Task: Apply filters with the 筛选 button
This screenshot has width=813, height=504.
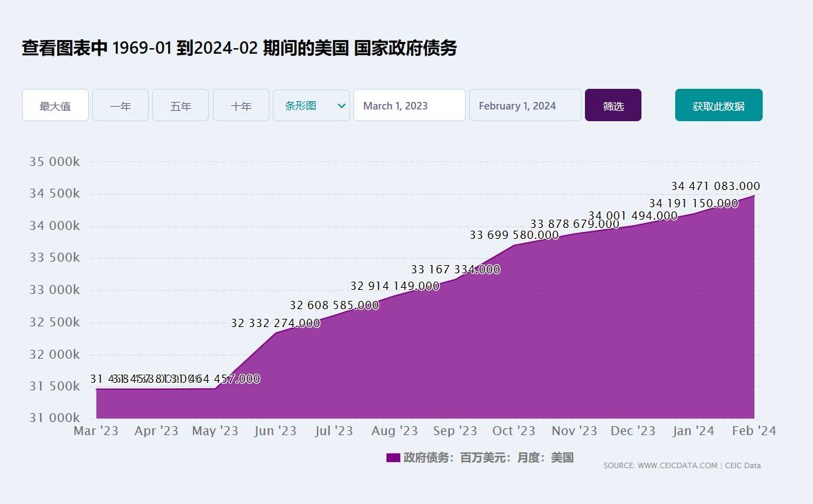Action: pos(613,105)
